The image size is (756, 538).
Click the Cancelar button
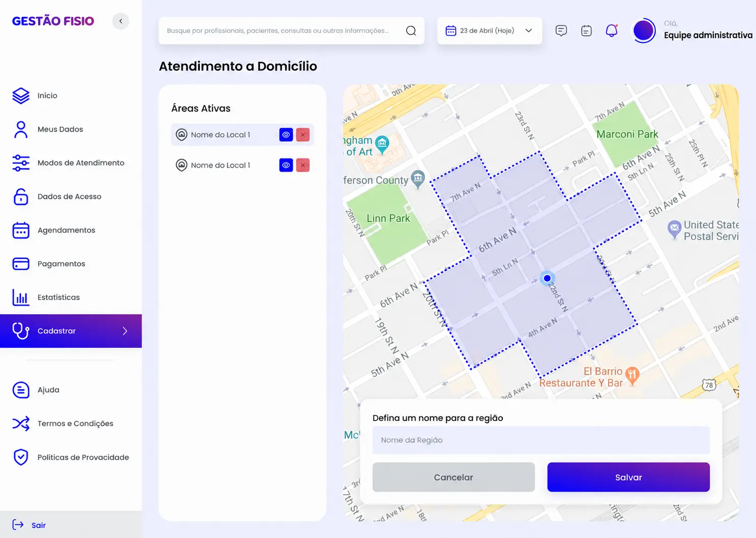[453, 477]
